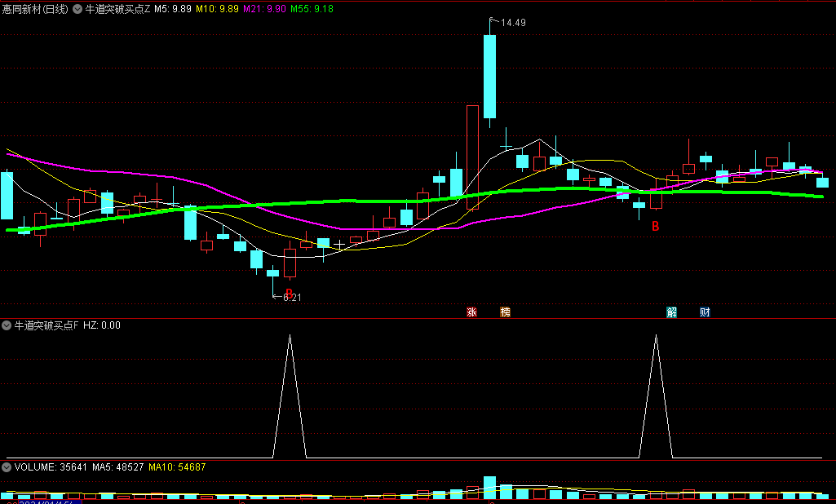Click the green M55: 9.18 label

click(312, 9)
